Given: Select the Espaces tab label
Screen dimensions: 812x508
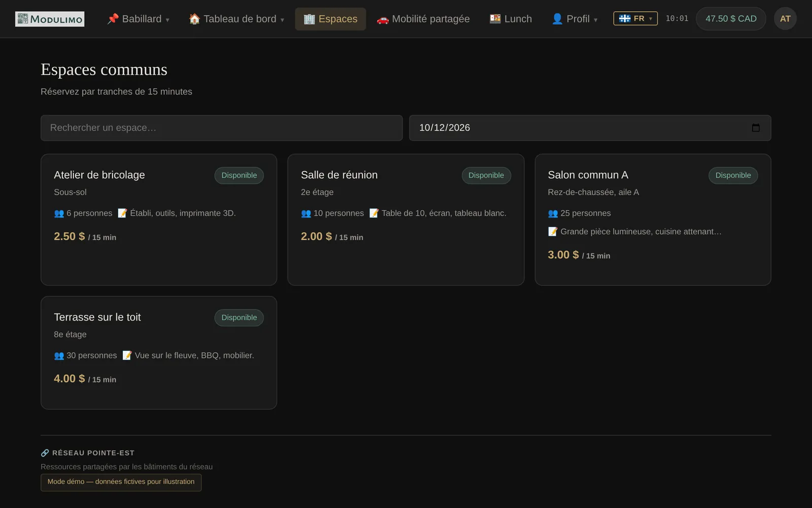Looking at the screenshot, I should (x=338, y=19).
